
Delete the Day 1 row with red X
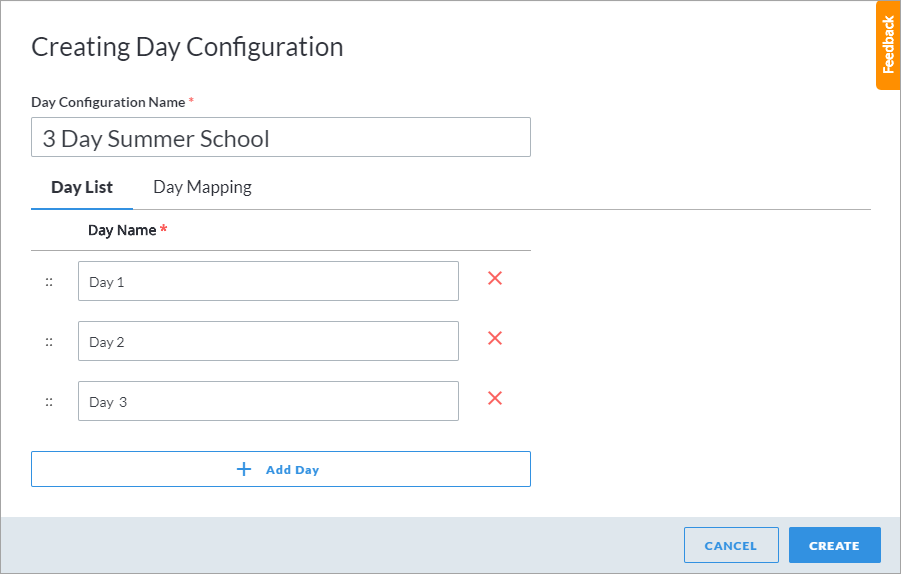pyautogui.click(x=495, y=279)
